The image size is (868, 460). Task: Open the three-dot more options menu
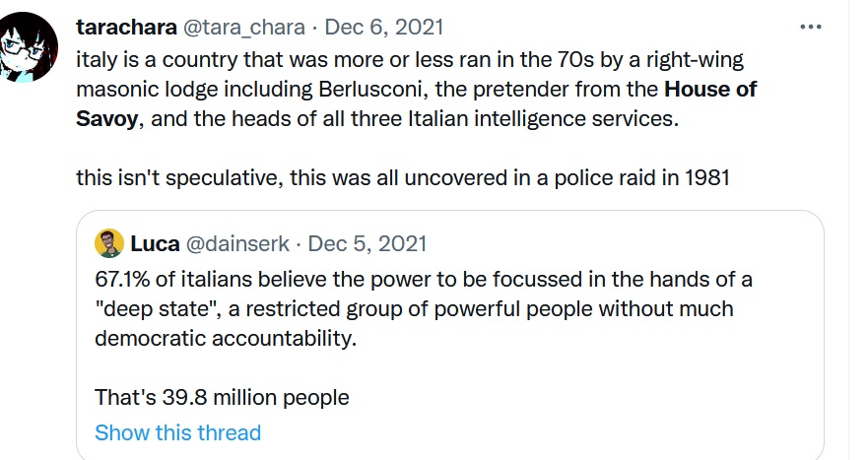[810, 27]
